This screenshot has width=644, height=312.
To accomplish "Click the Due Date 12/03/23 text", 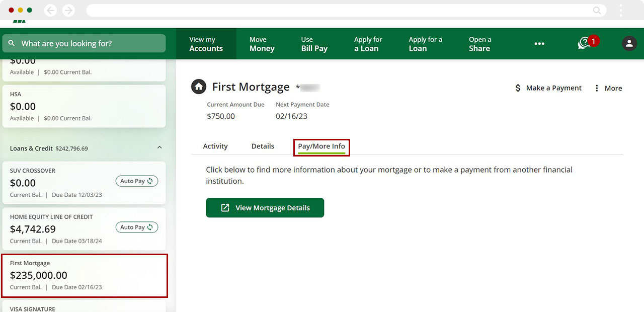I will tap(77, 195).
